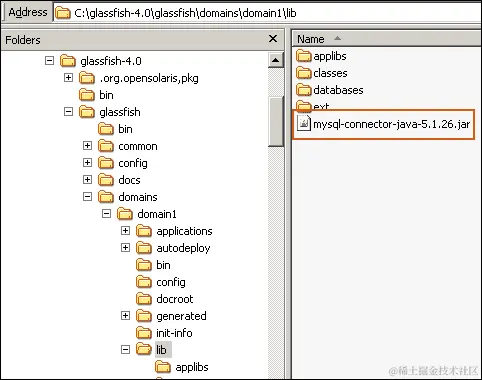The image size is (482, 380).
Task: Close the Folders pane
Action: point(273,39)
